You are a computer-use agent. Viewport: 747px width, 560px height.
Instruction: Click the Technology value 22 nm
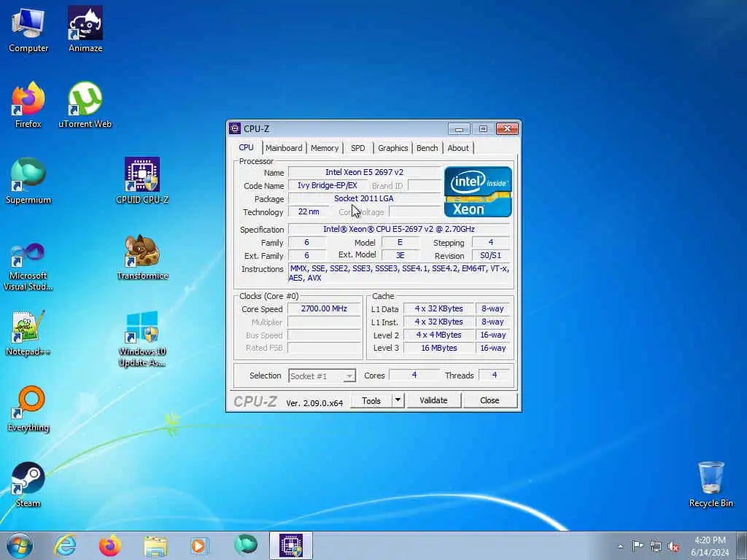point(309,212)
